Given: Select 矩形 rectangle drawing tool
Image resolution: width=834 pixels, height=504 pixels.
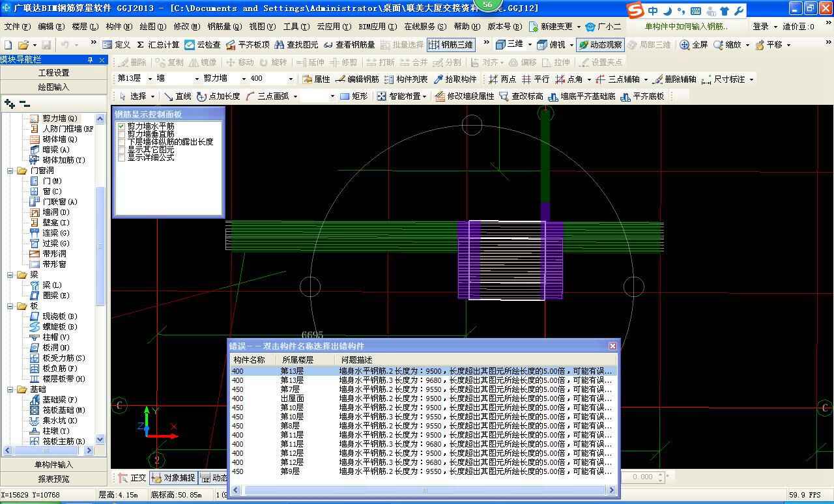Looking at the screenshot, I should 354,96.
